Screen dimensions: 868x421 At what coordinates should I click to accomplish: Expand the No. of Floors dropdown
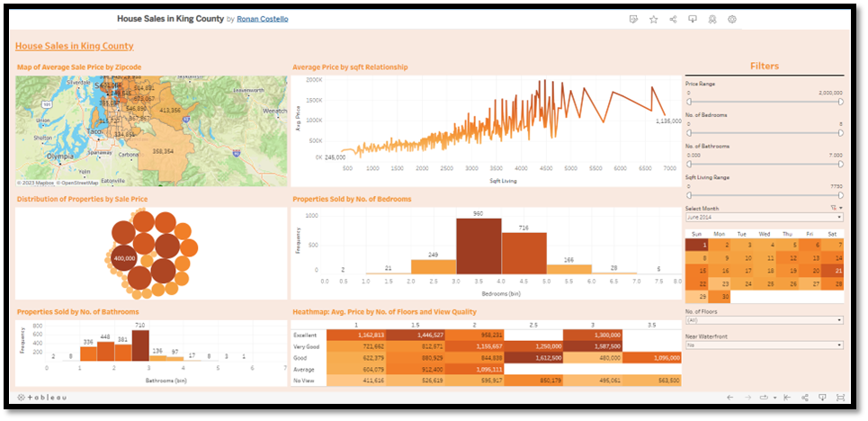point(764,319)
